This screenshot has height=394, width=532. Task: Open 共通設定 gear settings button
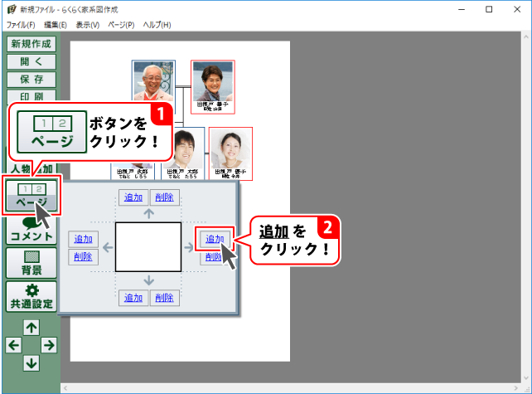click(31, 296)
